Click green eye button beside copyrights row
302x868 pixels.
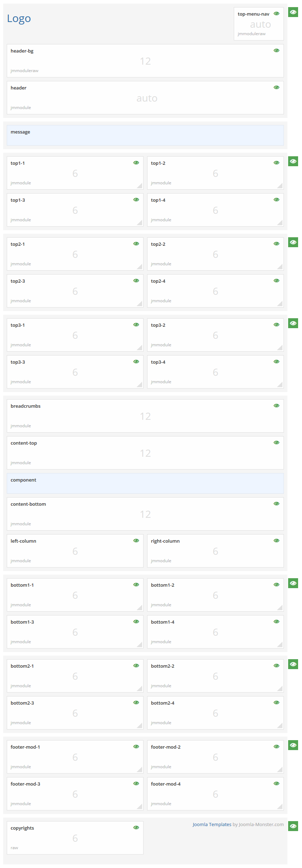coord(293,826)
